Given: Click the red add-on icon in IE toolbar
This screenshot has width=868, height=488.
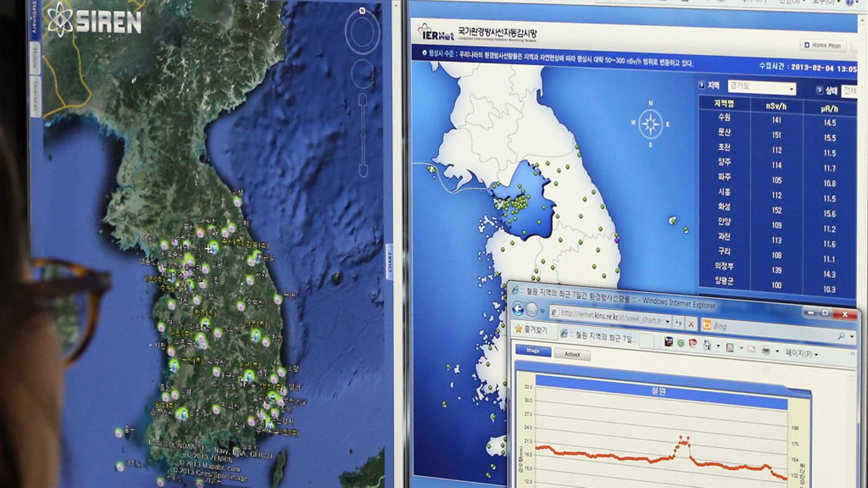Looking at the screenshot, I should 693,343.
